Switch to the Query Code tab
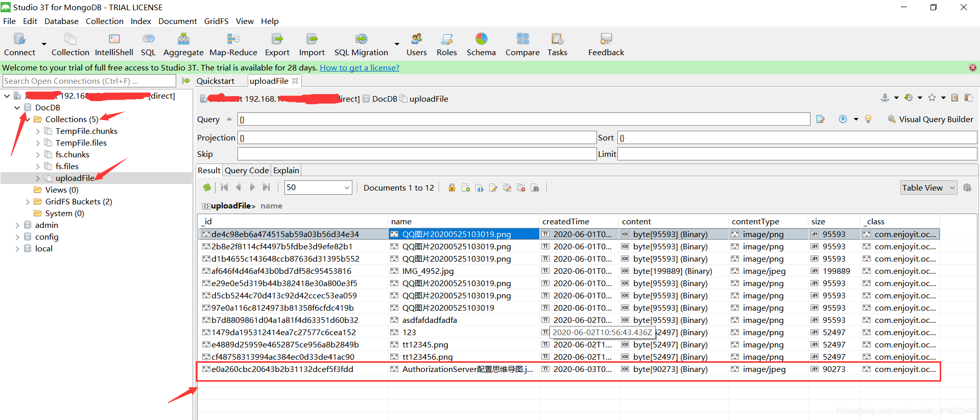 coord(247,170)
